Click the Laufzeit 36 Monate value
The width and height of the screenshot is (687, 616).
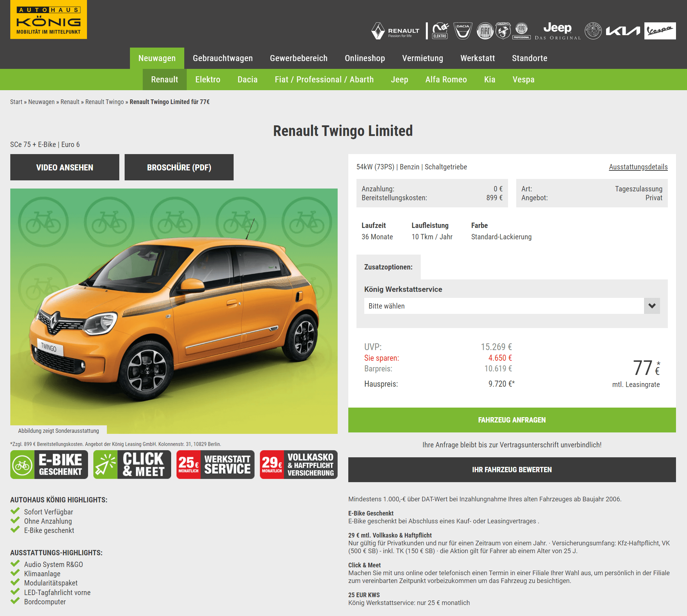coord(377,237)
